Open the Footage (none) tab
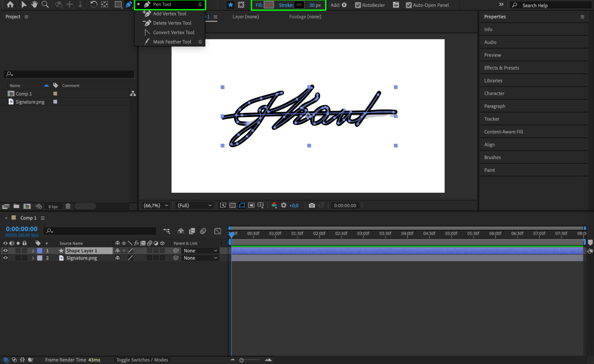The width and height of the screenshot is (594, 364). [x=305, y=17]
